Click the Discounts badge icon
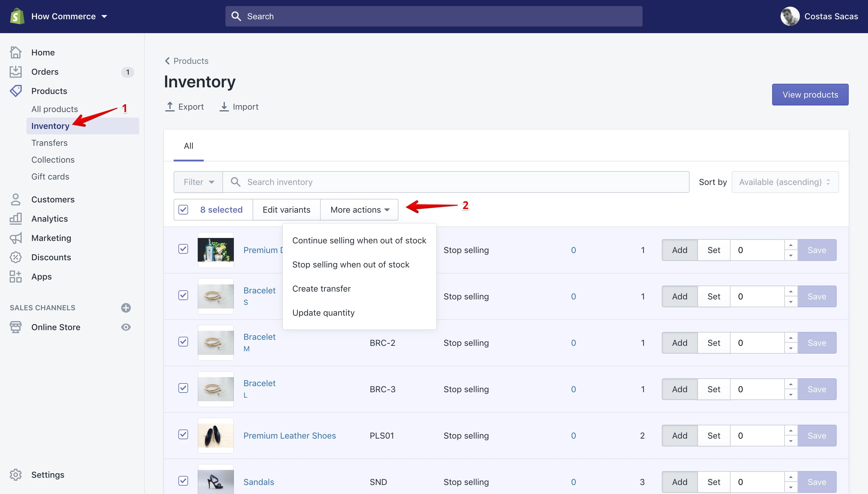 [16, 257]
